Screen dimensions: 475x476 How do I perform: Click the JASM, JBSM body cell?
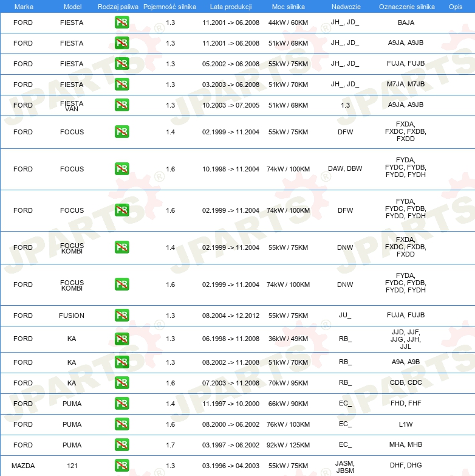tap(345, 467)
